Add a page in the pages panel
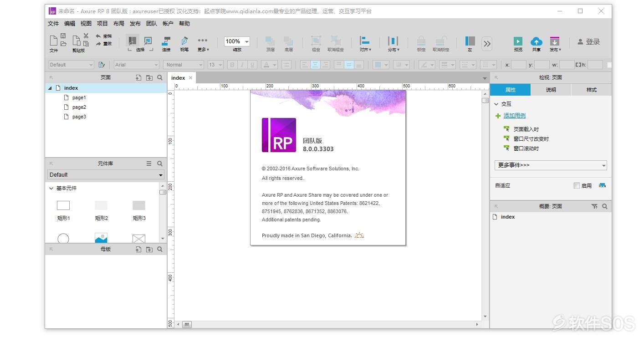The width and height of the screenshot is (644, 337). [x=138, y=77]
